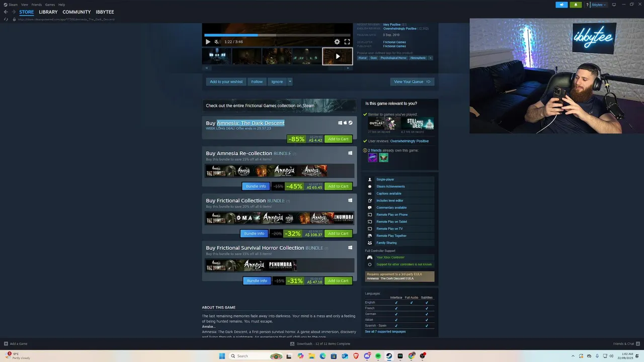Click the Horror tag
Screen dimensions: 644x362
click(362, 58)
